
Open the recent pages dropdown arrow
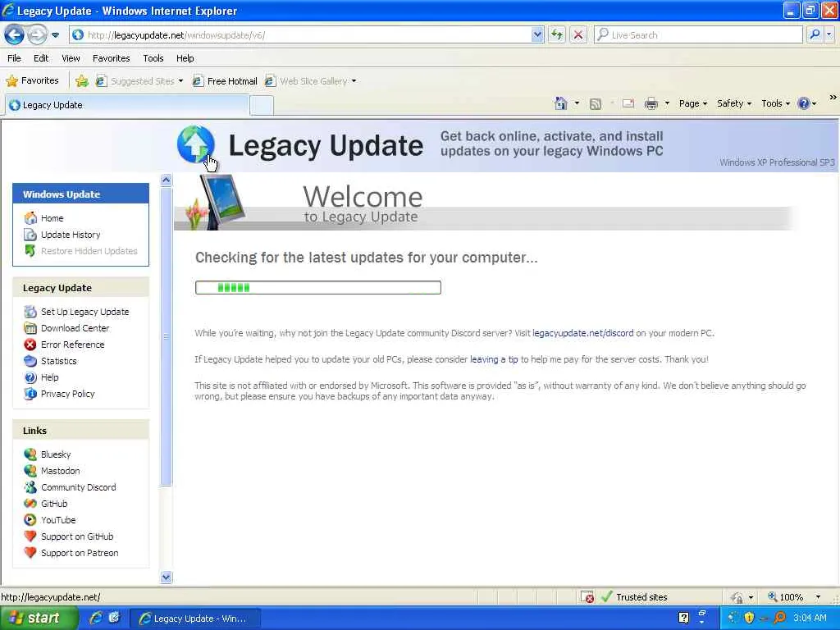55,35
